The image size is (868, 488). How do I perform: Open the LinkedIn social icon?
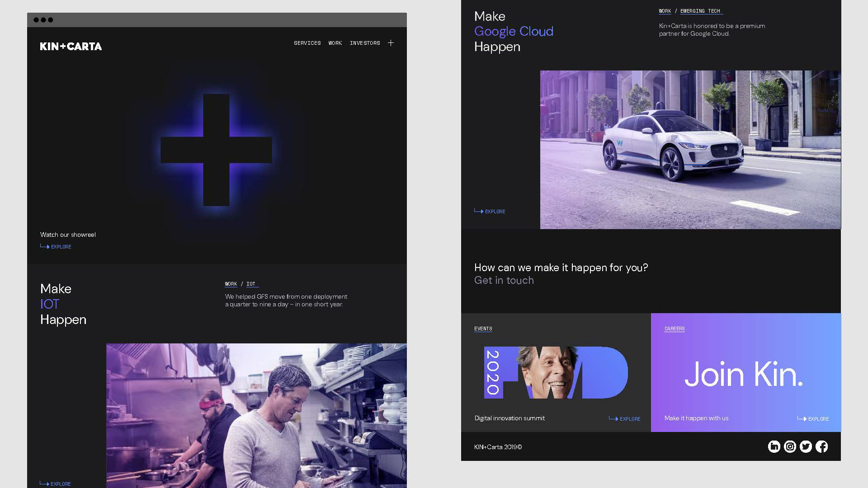click(774, 446)
